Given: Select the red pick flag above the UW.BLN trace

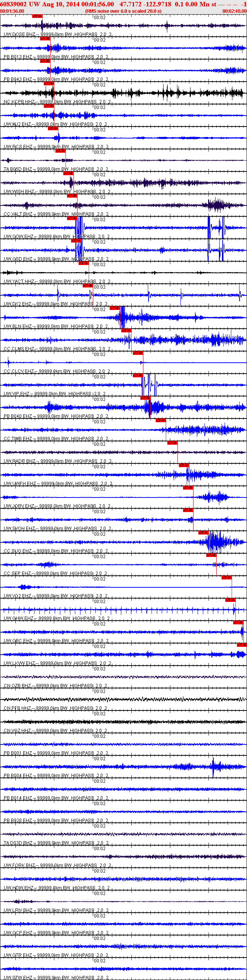Looking at the screenshot, I should (115, 308).
